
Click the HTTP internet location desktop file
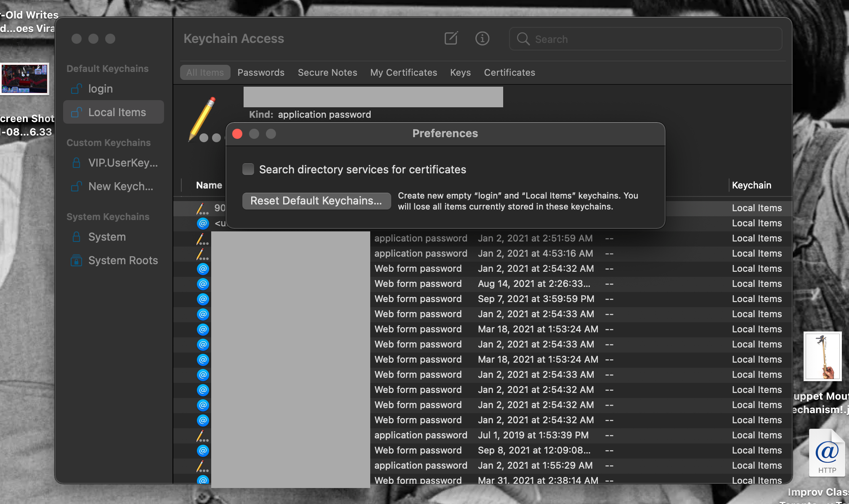[827, 454]
